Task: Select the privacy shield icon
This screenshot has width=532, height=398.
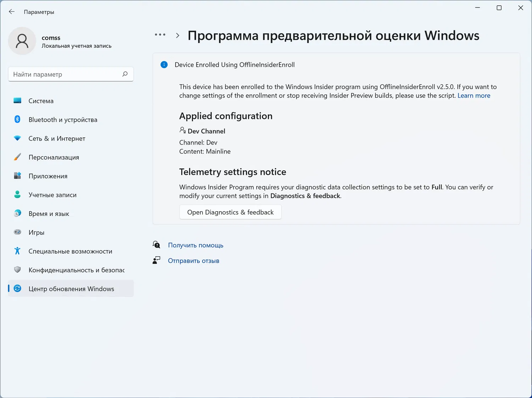Action: [17, 270]
